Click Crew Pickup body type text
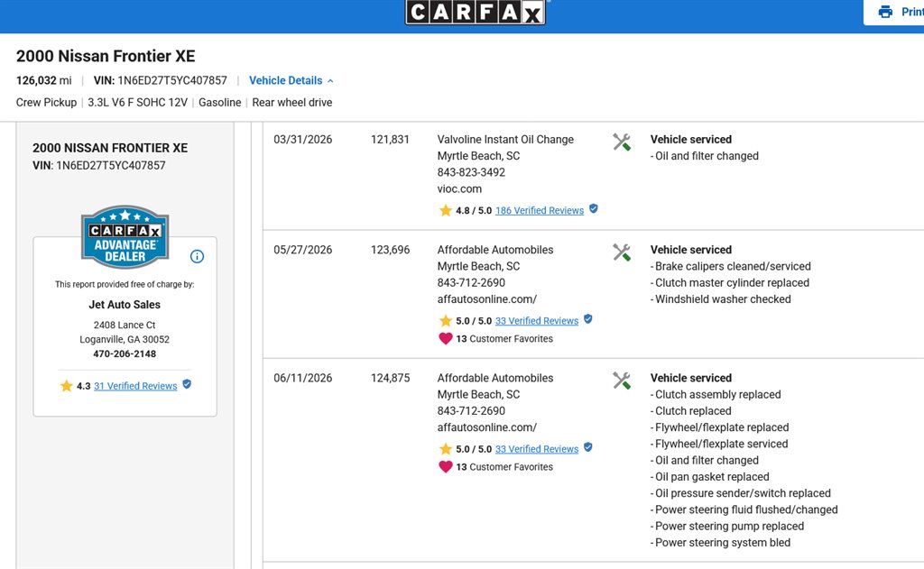The image size is (924, 569). click(x=47, y=103)
